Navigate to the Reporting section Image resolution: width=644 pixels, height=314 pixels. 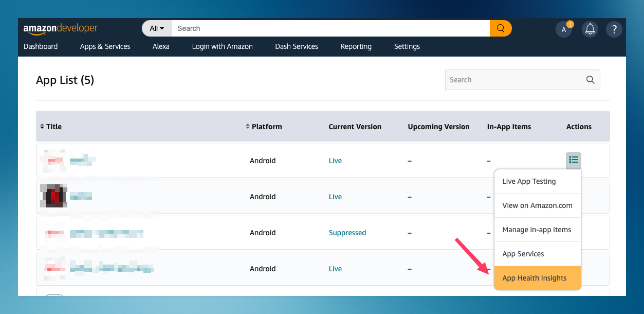(356, 46)
